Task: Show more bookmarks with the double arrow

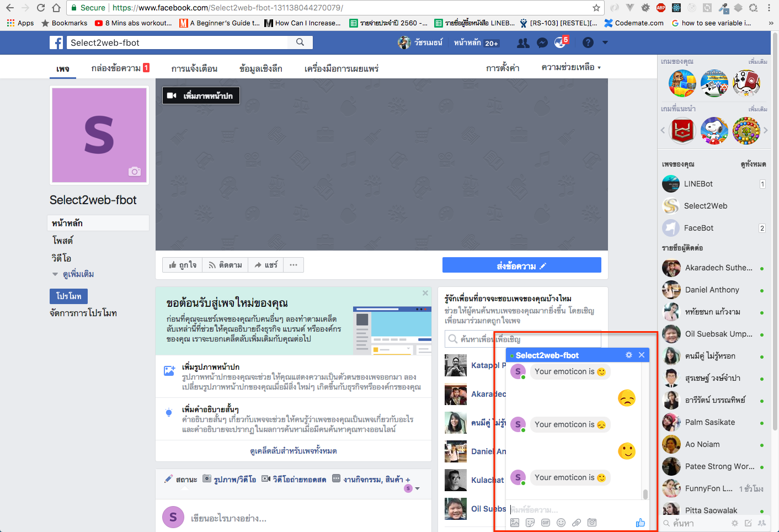Action: [771, 23]
